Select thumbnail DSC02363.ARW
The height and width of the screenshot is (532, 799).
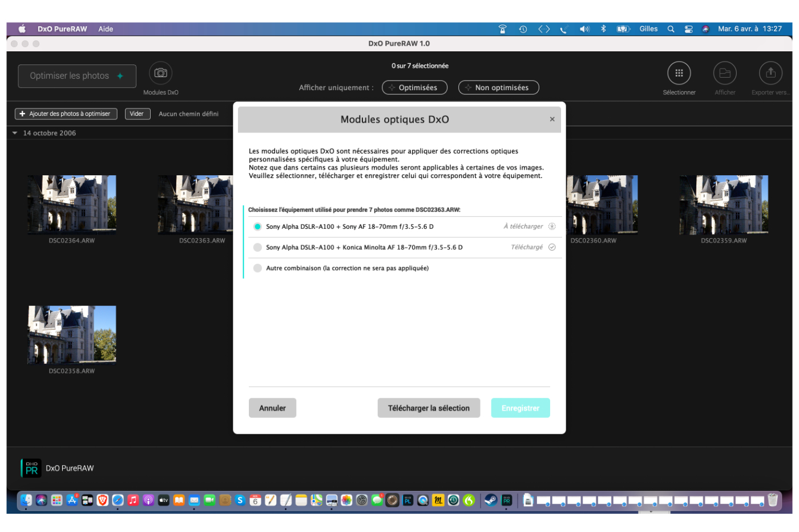pos(195,204)
